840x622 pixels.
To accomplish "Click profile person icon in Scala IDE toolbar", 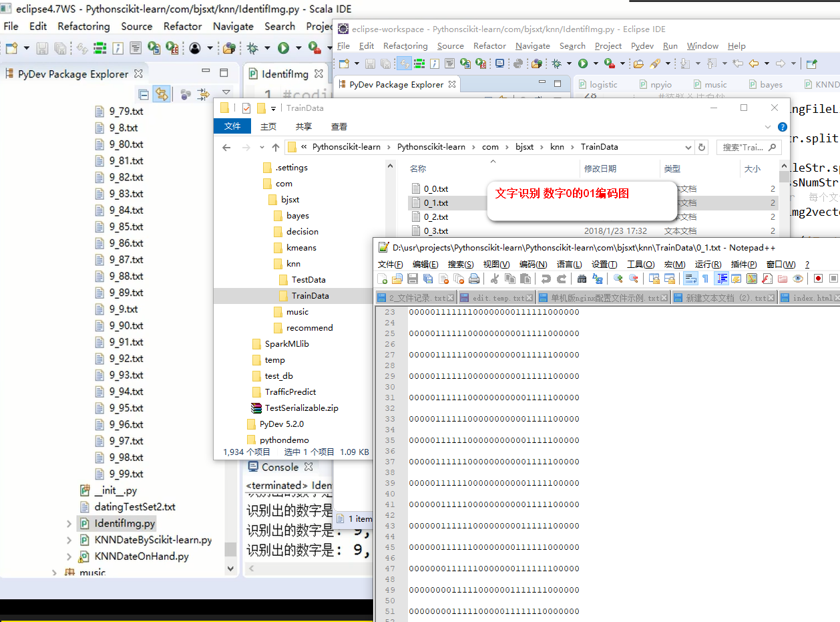I will pyautogui.click(x=195, y=48).
